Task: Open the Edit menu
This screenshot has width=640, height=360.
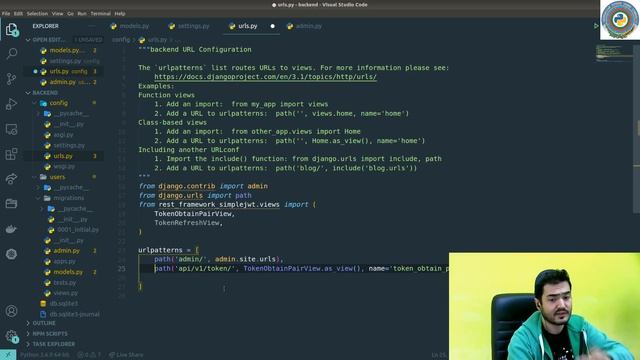Action: click(x=18, y=13)
